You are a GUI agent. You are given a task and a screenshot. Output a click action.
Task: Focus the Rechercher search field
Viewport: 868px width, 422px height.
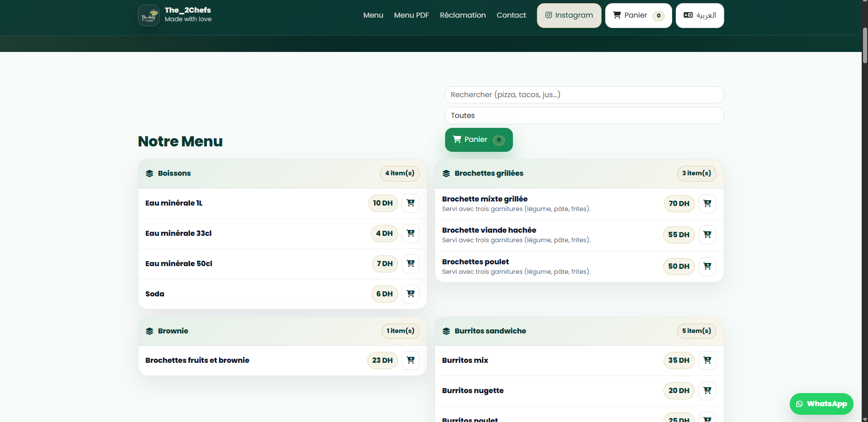click(x=584, y=95)
